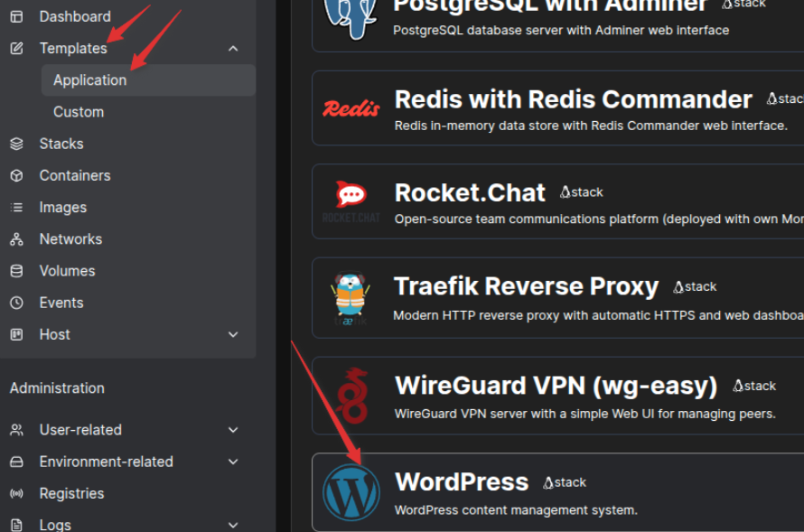Click the Administration section heading

[x=57, y=388]
